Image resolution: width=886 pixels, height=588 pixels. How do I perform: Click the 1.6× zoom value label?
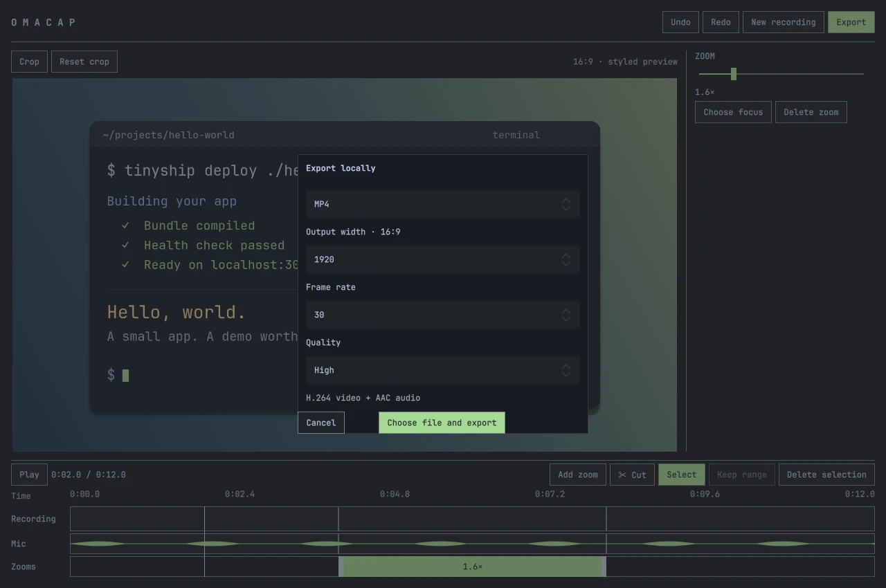(705, 92)
